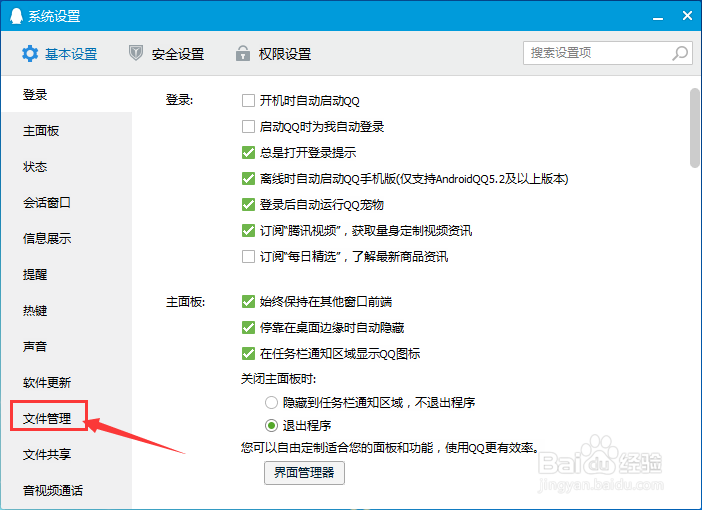Viewport: 702px width, 510px height.
Task: Enable 启动QQ时为我自动登录 checkbox
Action: coord(248,126)
